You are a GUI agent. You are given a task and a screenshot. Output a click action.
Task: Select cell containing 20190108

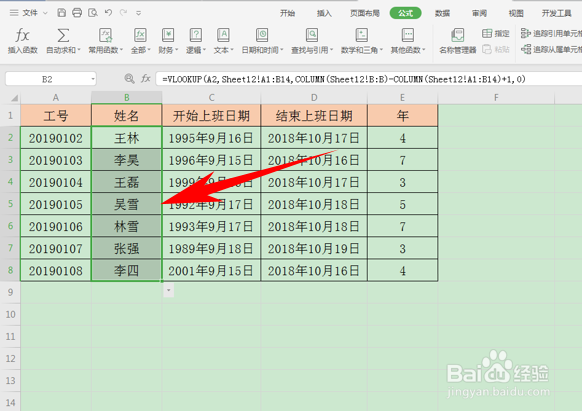(x=56, y=270)
